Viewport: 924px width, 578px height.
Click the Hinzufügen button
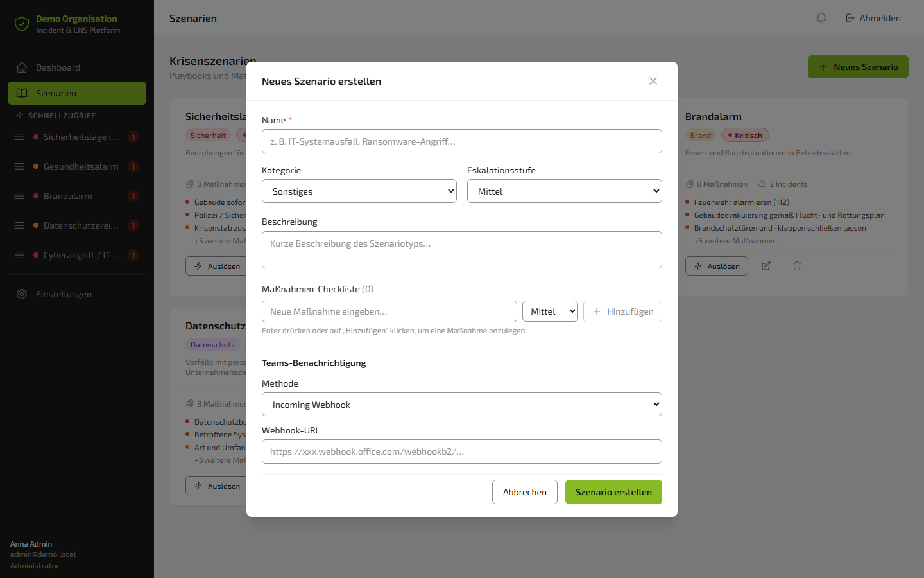pos(622,311)
